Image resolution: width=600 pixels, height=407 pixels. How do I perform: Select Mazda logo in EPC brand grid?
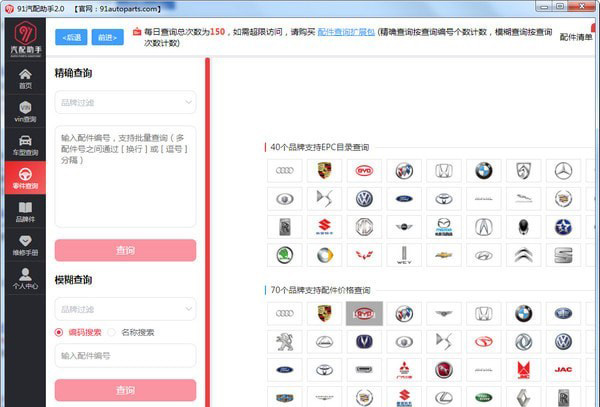click(444, 227)
